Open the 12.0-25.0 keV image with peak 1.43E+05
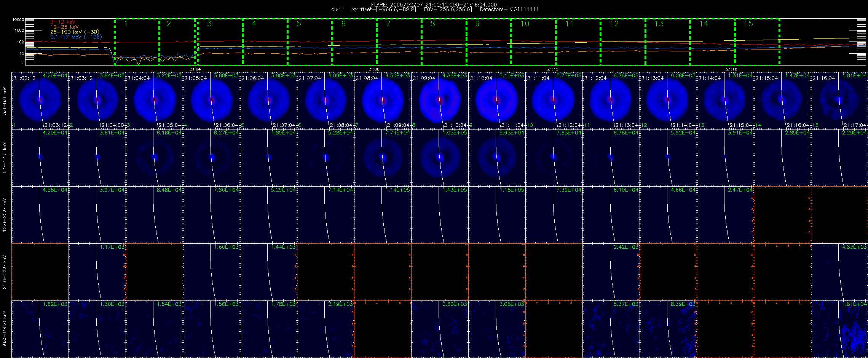868x358 pixels. click(440, 215)
